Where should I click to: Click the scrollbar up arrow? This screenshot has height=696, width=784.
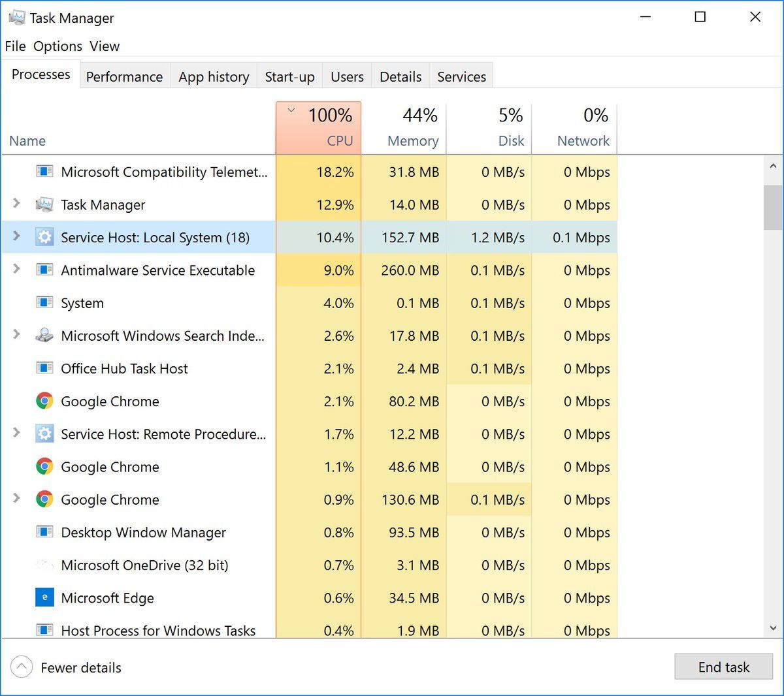pos(773,166)
